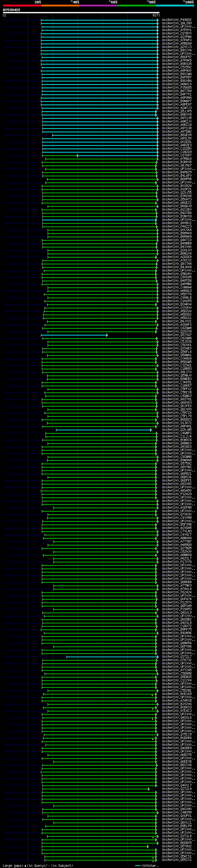Click UniRef100_Q29J55 entry
197x868 pixels.
(177, 192)
